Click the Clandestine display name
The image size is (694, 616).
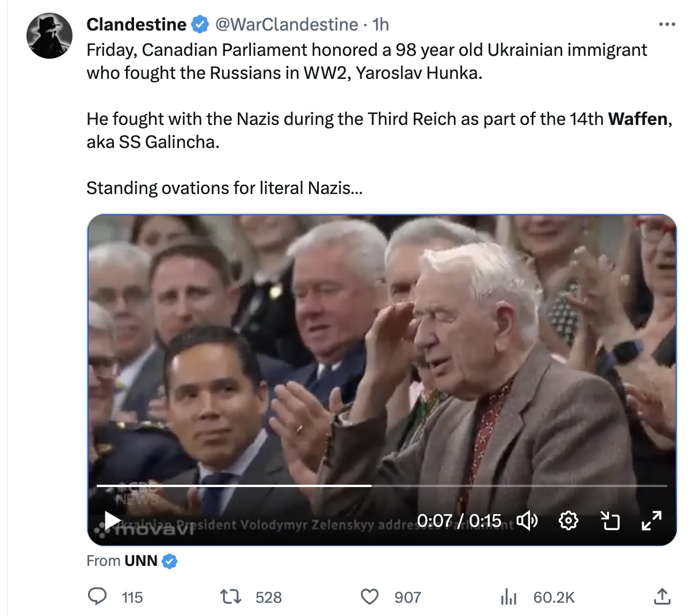136,24
